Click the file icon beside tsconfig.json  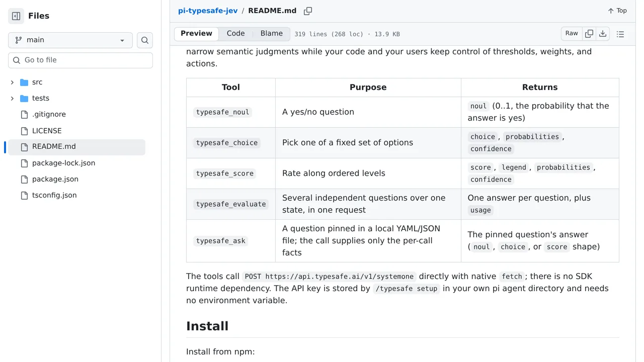24,195
